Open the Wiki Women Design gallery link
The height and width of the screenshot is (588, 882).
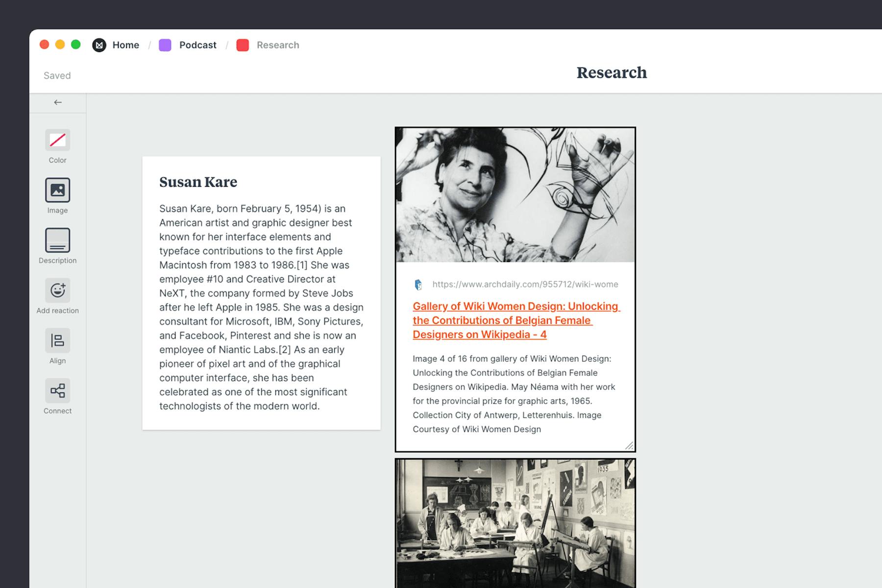[x=515, y=320]
